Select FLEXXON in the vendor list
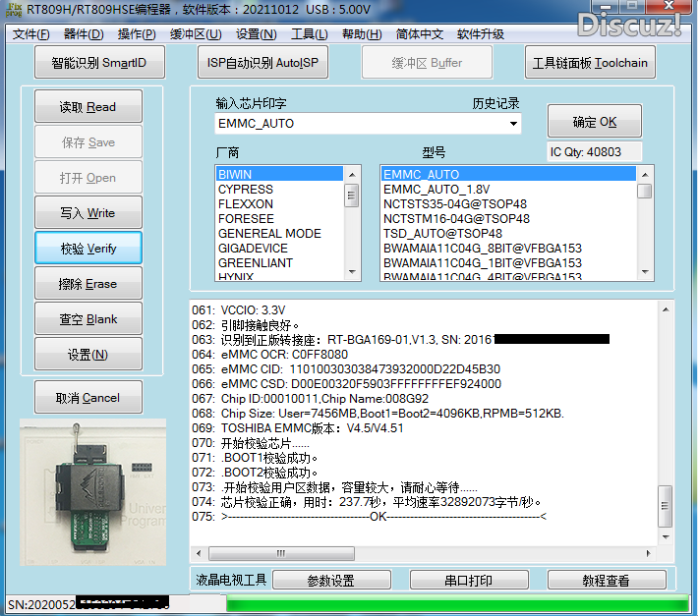Screen dimensions: 698x616 click(x=279, y=203)
